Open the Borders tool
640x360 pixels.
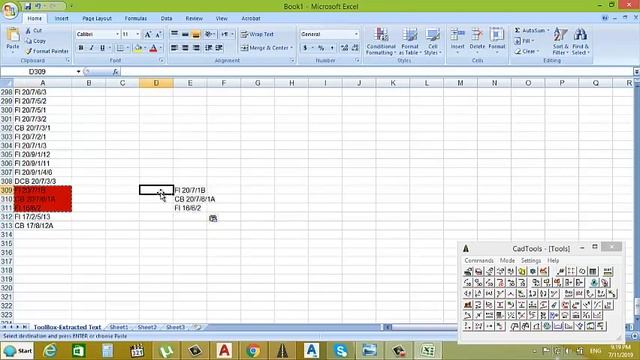[x=120, y=48]
